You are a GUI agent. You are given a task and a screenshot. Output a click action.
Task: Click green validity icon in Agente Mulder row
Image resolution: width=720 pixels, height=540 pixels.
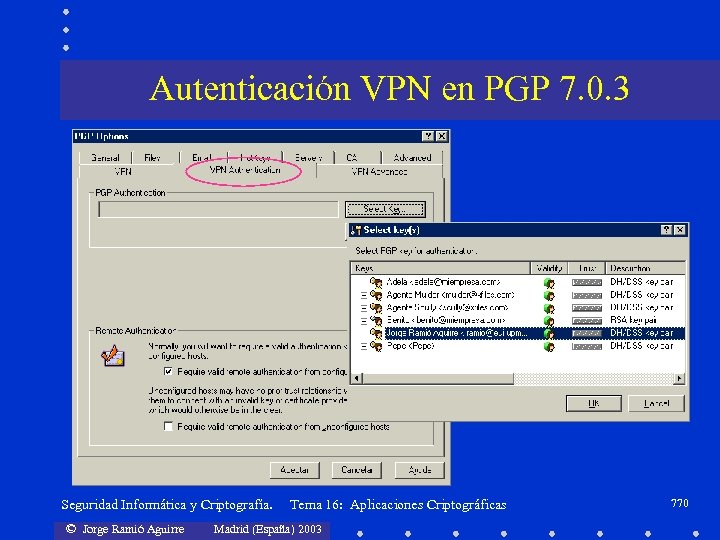pos(549,296)
